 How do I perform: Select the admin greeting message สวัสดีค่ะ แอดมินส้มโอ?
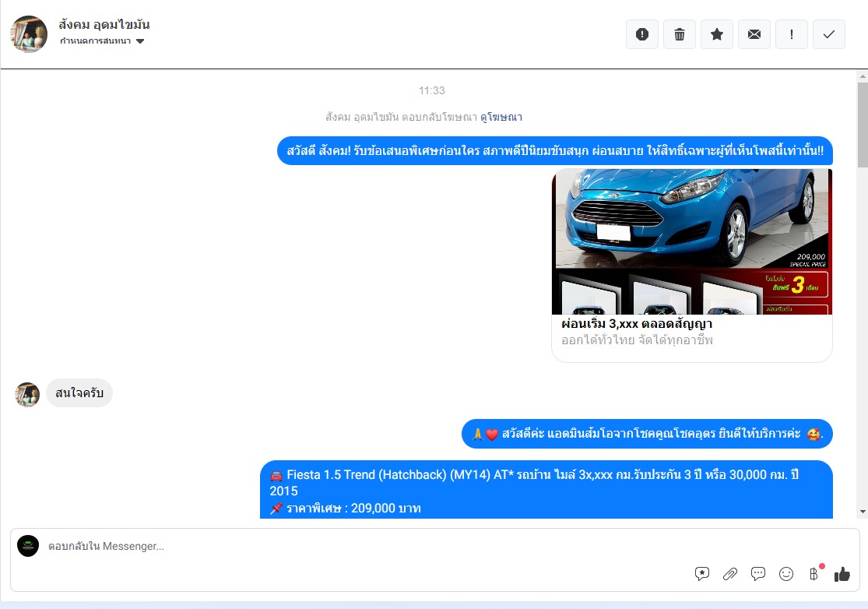point(647,434)
